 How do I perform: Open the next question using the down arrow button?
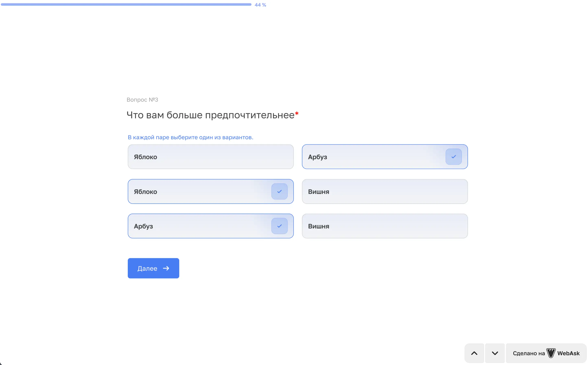pyautogui.click(x=495, y=353)
